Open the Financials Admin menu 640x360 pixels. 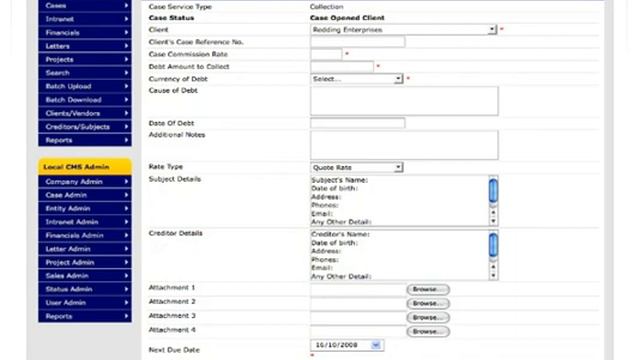[85, 235]
